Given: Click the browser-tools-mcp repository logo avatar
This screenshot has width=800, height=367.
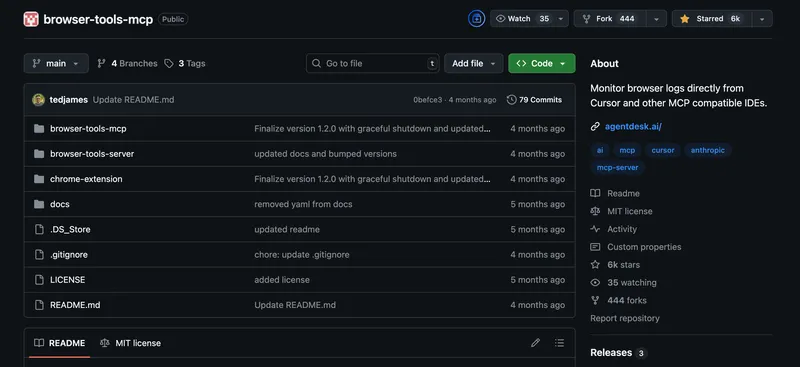Looking at the screenshot, I should point(31,19).
